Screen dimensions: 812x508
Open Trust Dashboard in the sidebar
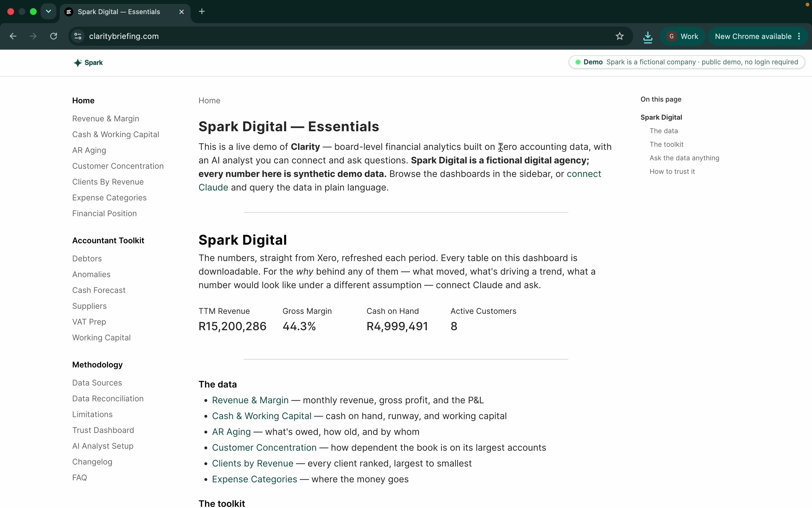(x=103, y=430)
